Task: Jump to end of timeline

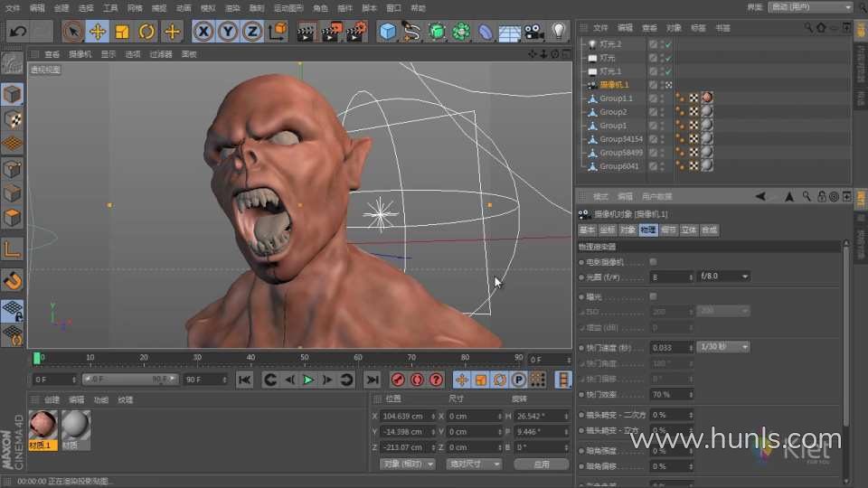Action: (373, 380)
